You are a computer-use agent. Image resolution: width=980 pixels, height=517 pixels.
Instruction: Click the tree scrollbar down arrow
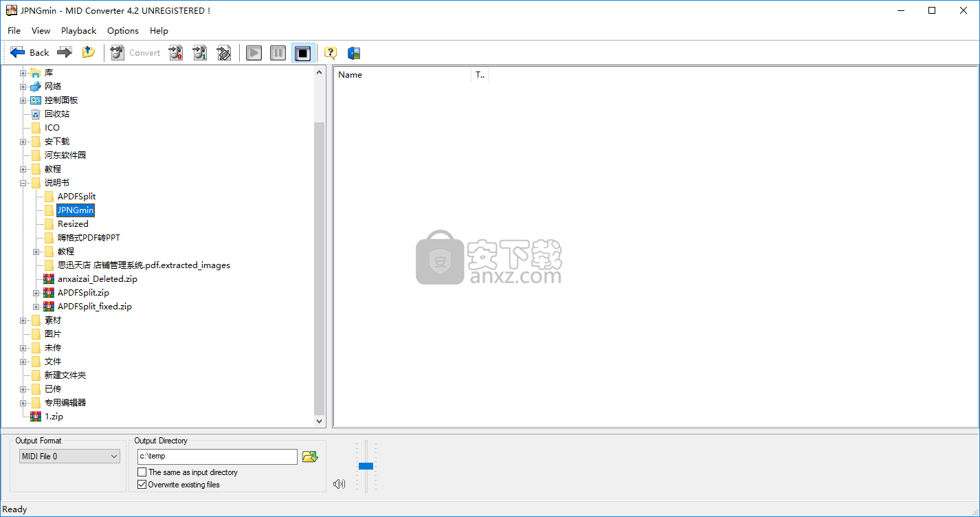tap(320, 421)
